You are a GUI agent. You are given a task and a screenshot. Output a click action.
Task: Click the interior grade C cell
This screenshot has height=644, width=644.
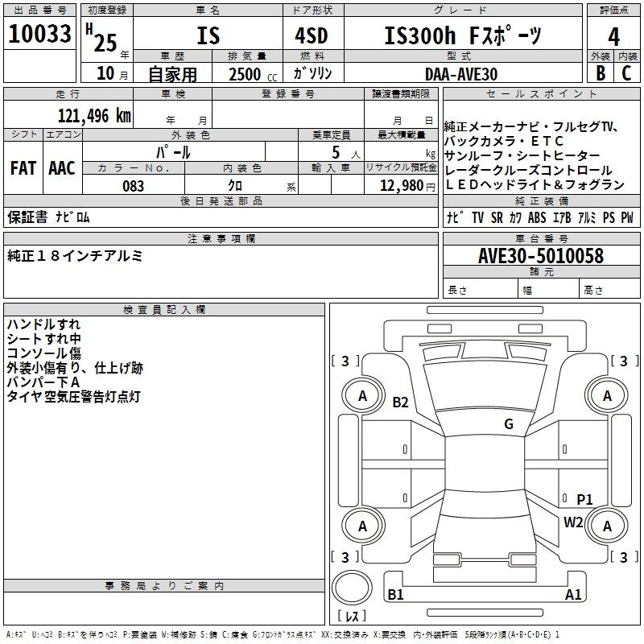click(626, 72)
